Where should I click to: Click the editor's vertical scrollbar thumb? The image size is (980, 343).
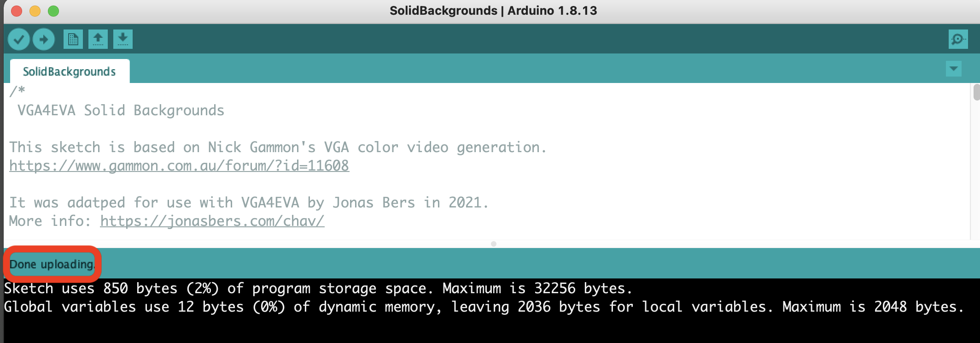coord(976,92)
